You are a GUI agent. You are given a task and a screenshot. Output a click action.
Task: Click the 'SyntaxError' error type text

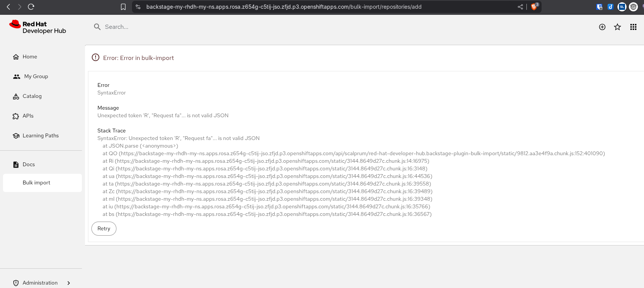[x=112, y=93]
